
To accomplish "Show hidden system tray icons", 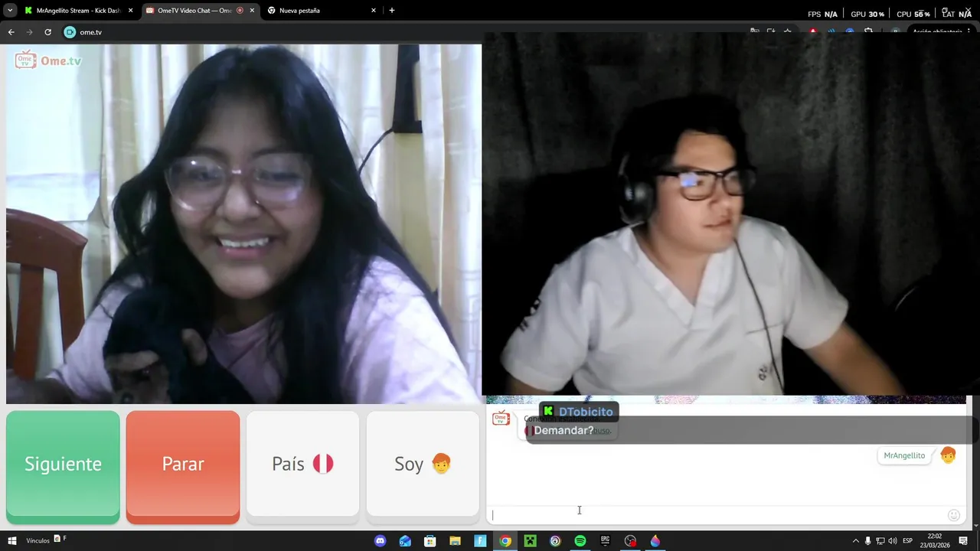I will [x=856, y=541].
